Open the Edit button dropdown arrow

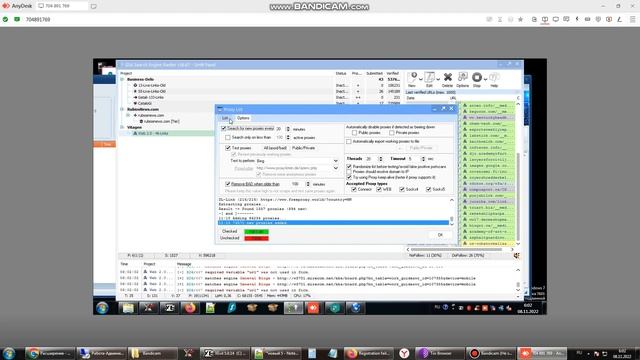[x=438, y=79]
